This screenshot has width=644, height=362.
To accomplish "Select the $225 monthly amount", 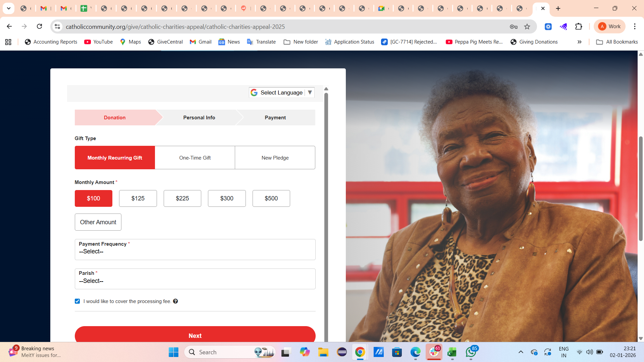I will pos(182,198).
